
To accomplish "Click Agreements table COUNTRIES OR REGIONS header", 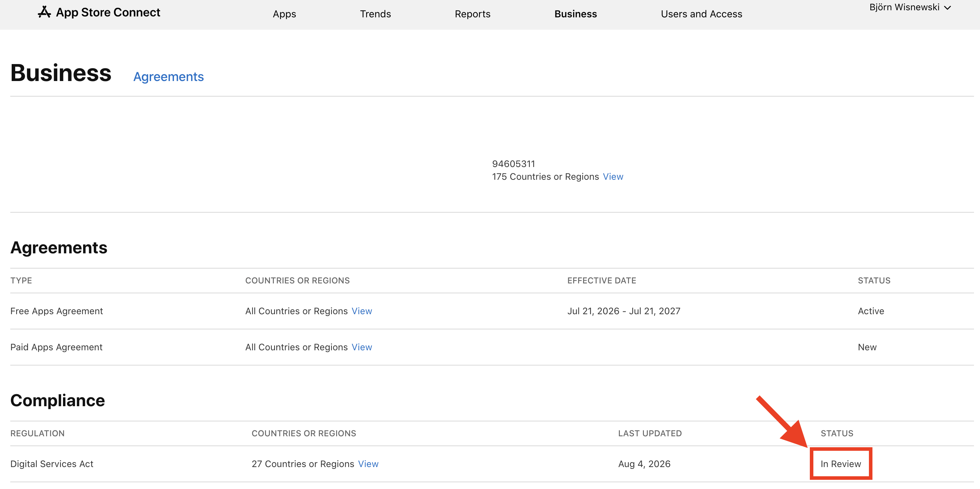I will pyautogui.click(x=297, y=281).
